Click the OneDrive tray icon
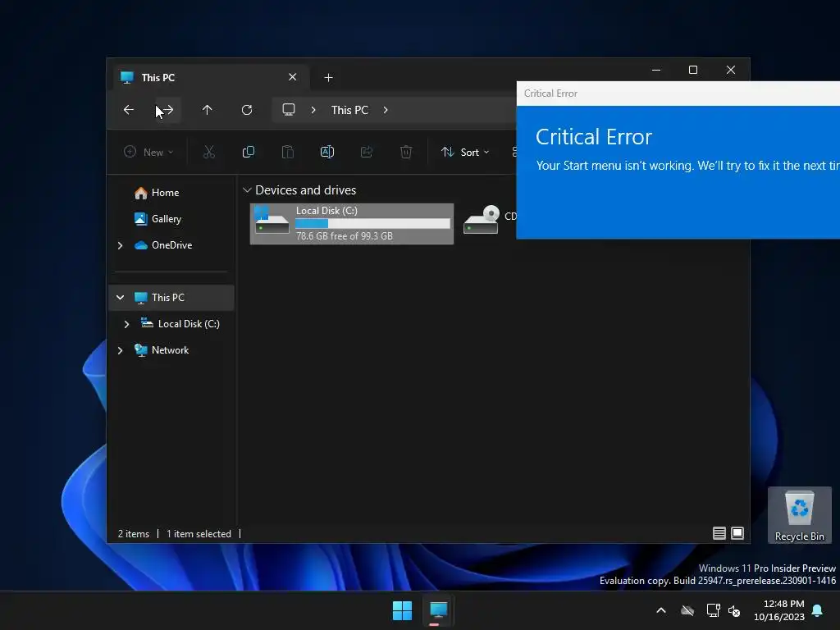Viewport: 840px width, 630px height. pyautogui.click(x=687, y=610)
